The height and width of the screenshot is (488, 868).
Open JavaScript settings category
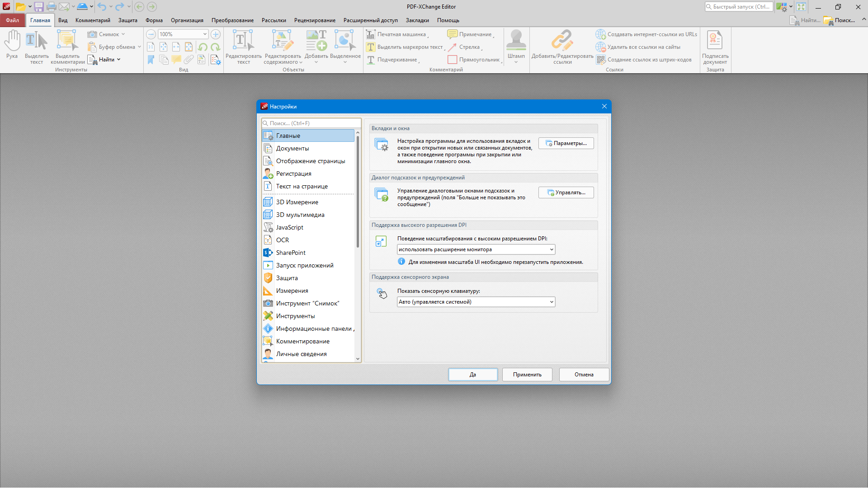(x=289, y=227)
